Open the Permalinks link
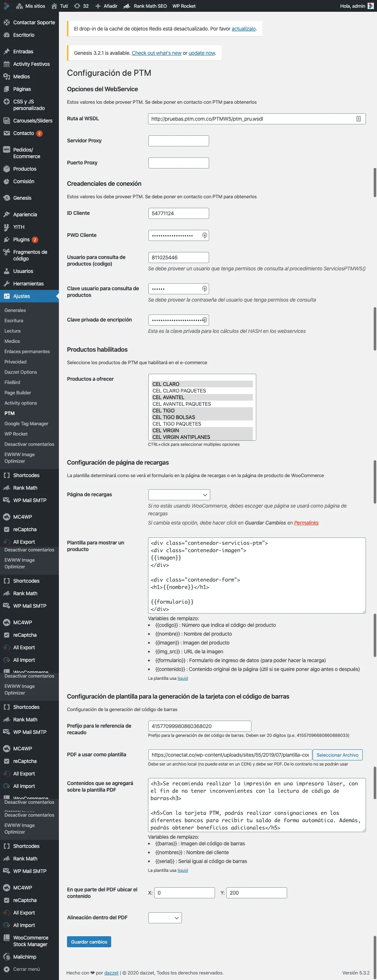The height and width of the screenshot is (980, 377). point(306,523)
